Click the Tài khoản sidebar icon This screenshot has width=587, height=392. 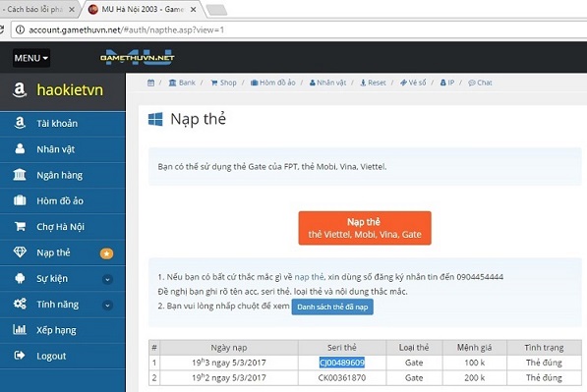point(20,123)
